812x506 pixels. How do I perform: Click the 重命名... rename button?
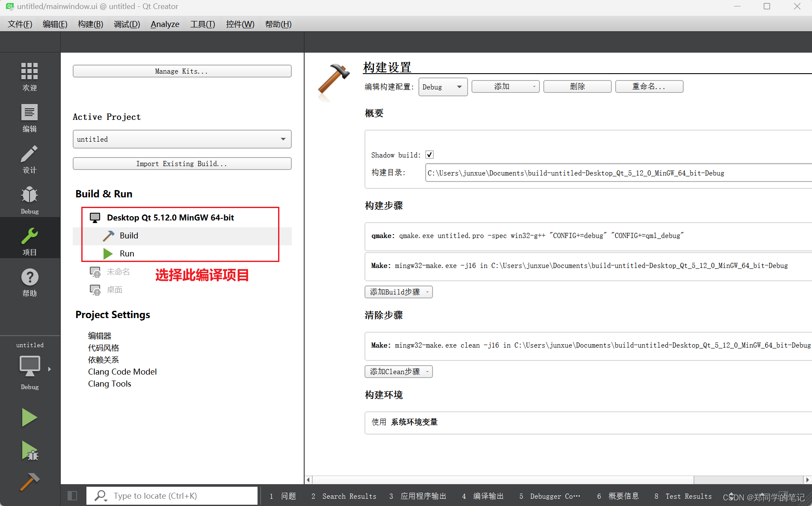coord(649,86)
